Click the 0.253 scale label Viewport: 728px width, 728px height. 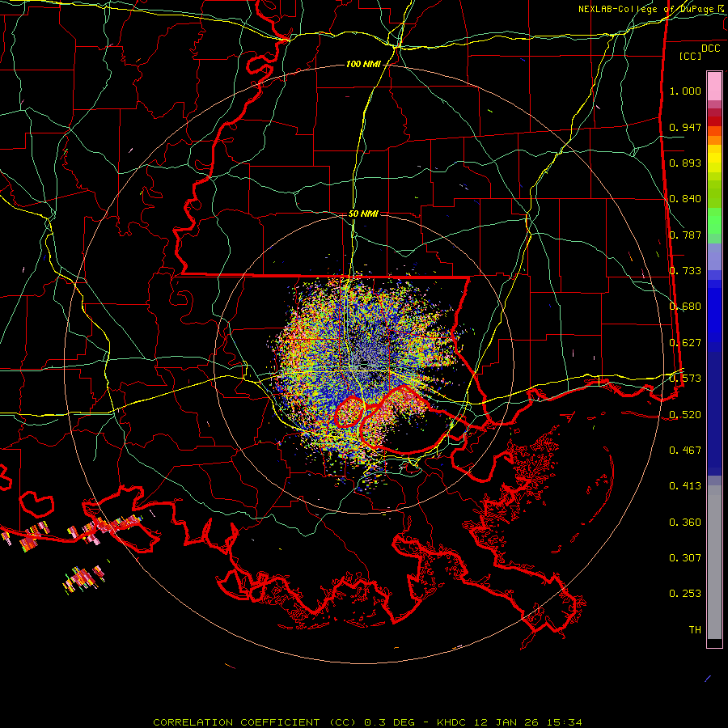pos(685,594)
